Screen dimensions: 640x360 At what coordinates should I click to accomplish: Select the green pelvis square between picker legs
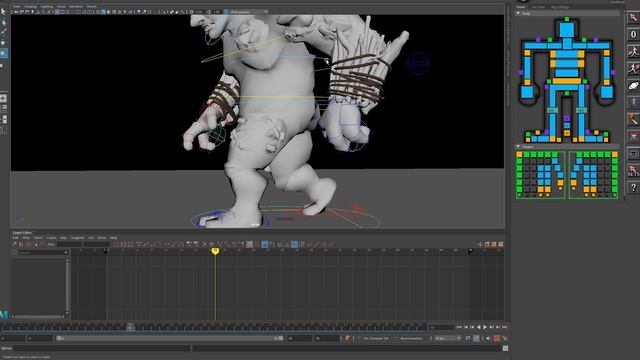point(567,94)
